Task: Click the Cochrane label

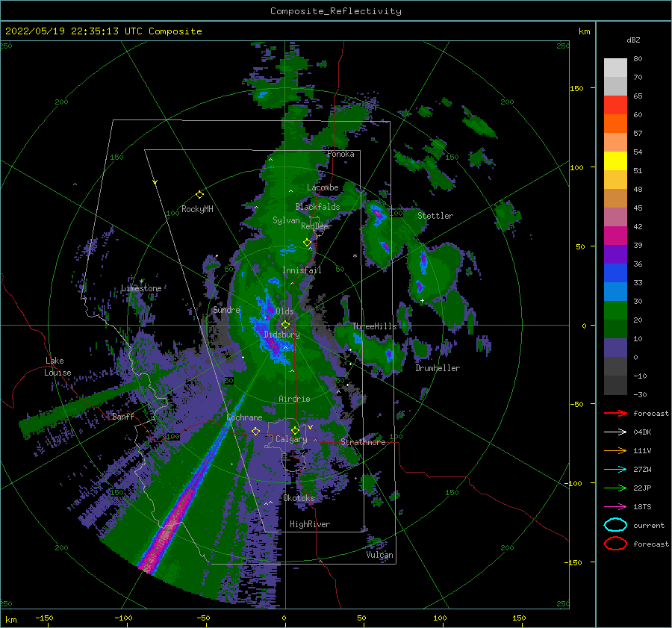Action: click(x=244, y=417)
